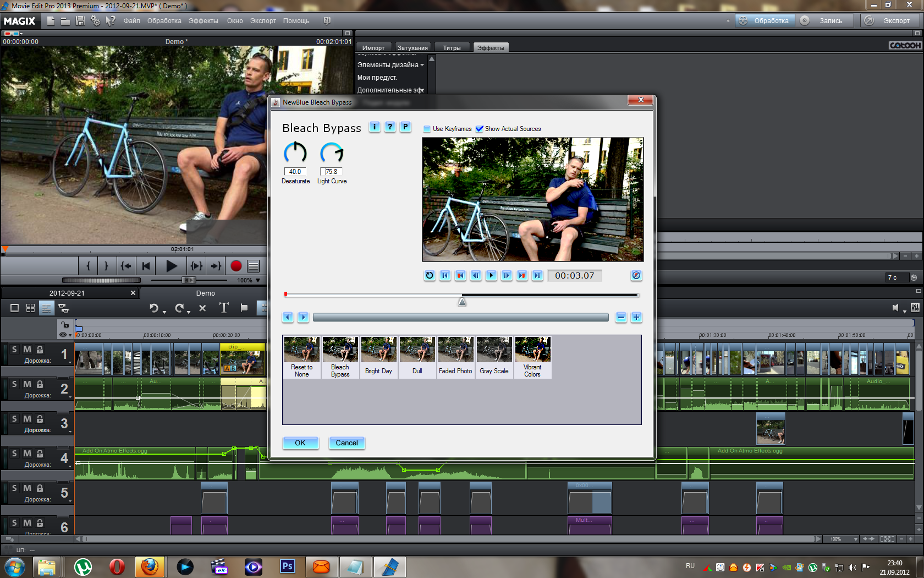
Task: Switch to the 'Титры' tab
Action: pos(452,48)
